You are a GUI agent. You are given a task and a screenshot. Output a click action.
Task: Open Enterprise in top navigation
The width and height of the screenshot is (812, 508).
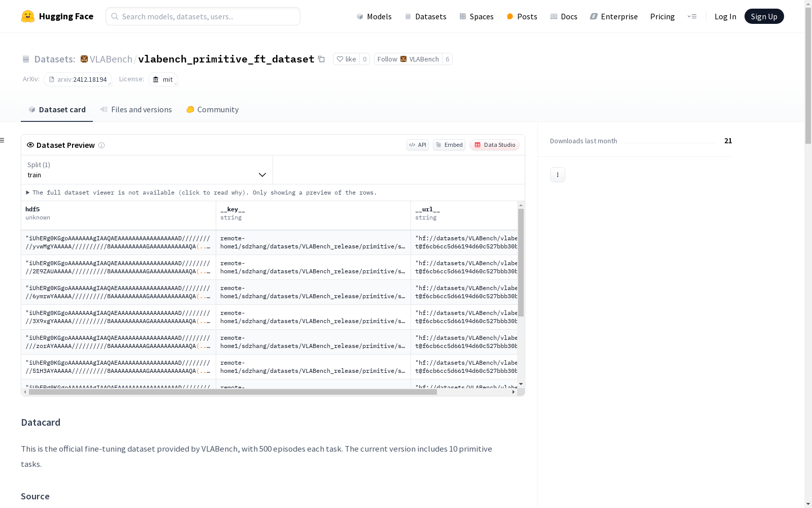click(614, 16)
